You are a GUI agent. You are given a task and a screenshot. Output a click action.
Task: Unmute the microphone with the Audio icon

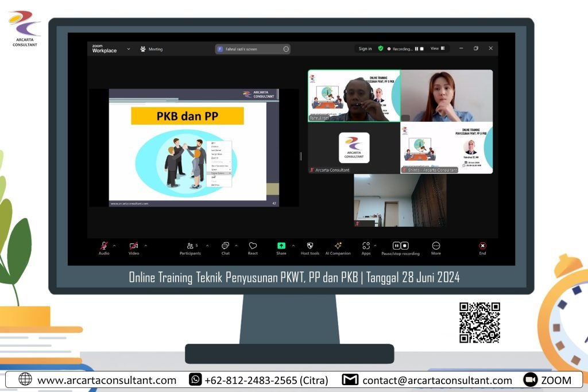(104, 246)
